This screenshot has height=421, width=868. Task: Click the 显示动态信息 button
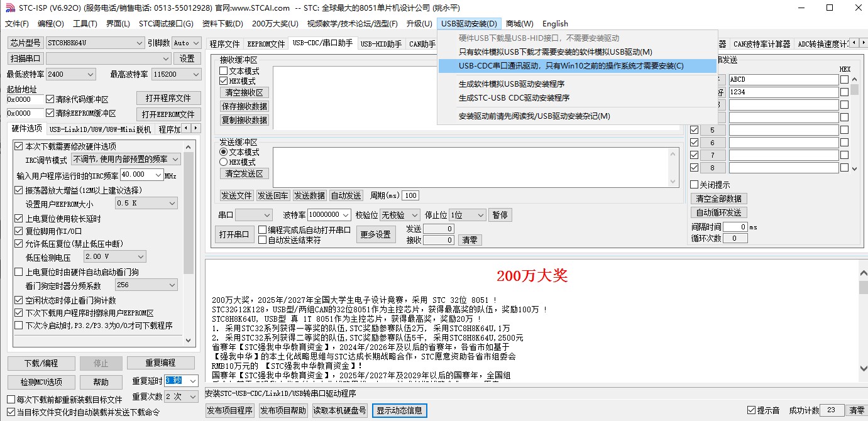pos(399,410)
